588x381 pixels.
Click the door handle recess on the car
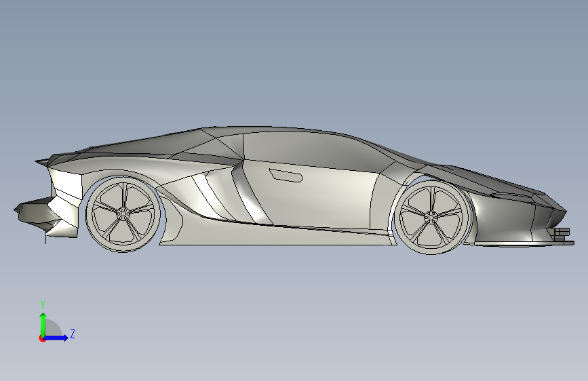click(286, 175)
